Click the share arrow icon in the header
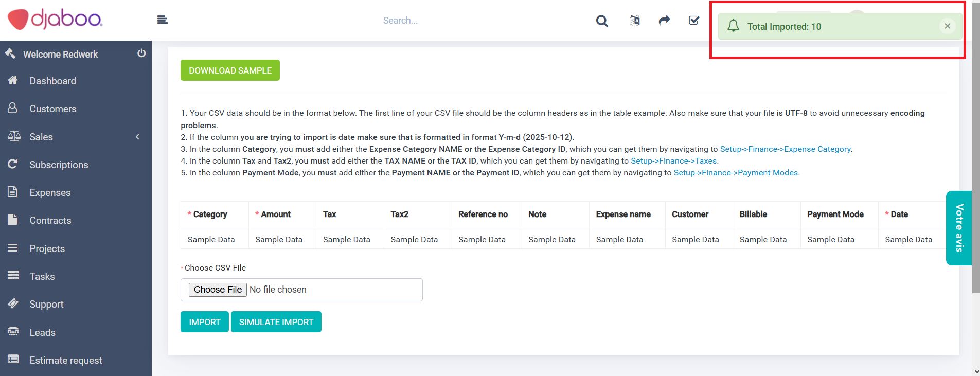The width and height of the screenshot is (980, 376). (665, 21)
